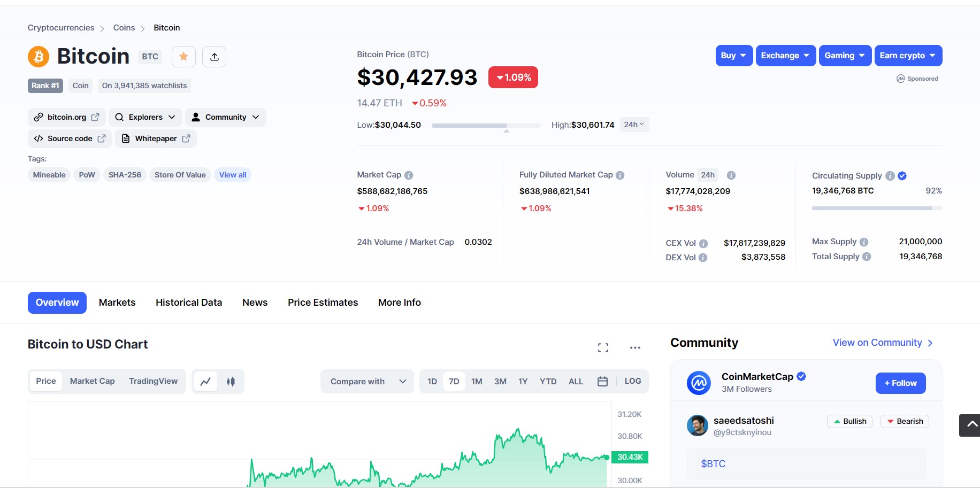This screenshot has height=488, width=980.
Task: Click the Total Supply info icon
Action: click(867, 257)
